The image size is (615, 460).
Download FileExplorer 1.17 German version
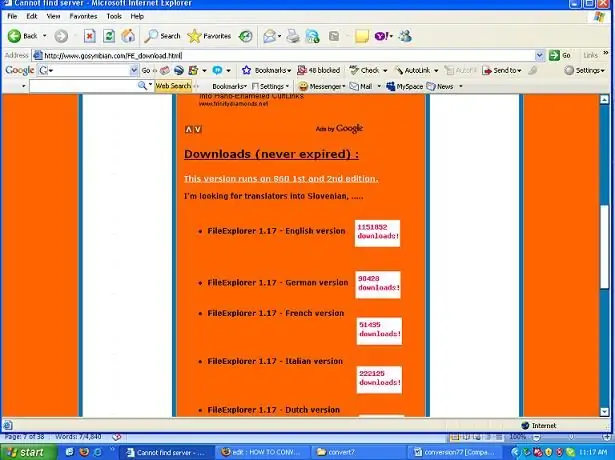(x=278, y=283)
